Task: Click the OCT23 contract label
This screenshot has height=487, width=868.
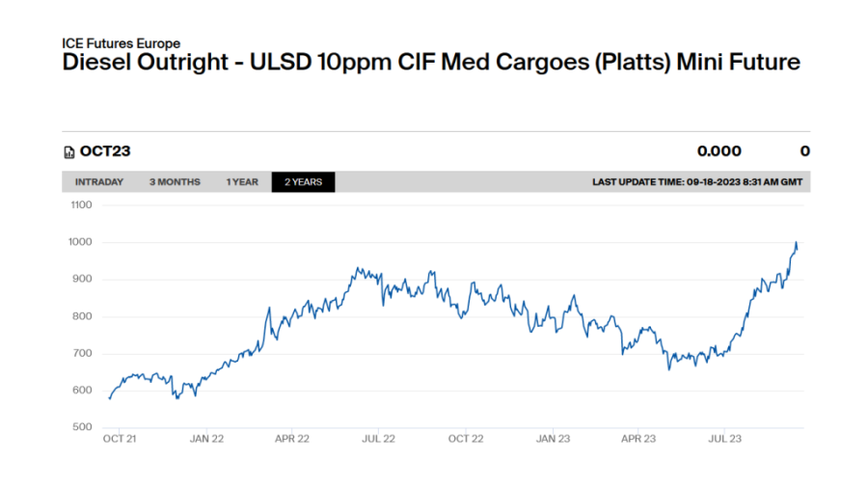Action: coord(105,151)
